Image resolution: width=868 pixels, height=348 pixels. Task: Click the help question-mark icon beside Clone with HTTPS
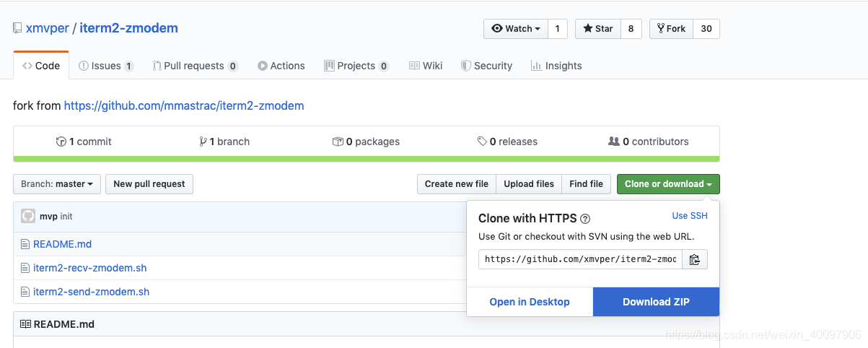[x=585, y=219]
